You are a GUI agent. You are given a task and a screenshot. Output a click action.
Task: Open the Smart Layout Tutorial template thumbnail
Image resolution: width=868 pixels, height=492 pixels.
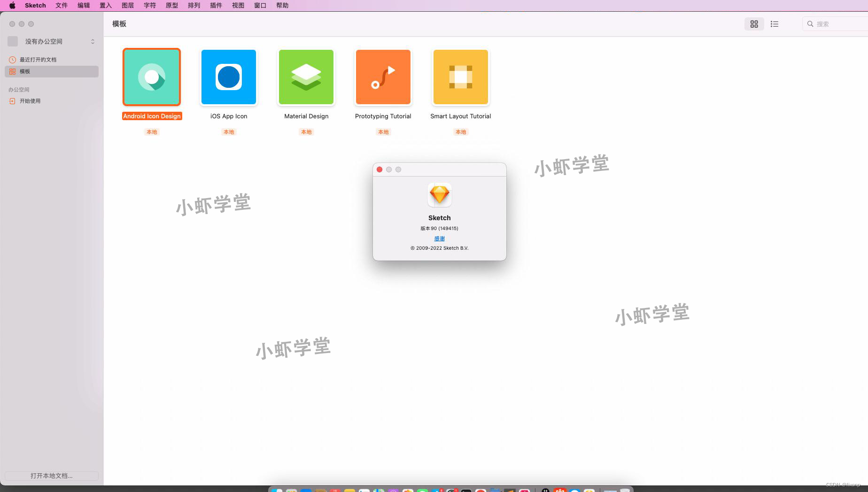pyautogui.click(x=461, y=77)
